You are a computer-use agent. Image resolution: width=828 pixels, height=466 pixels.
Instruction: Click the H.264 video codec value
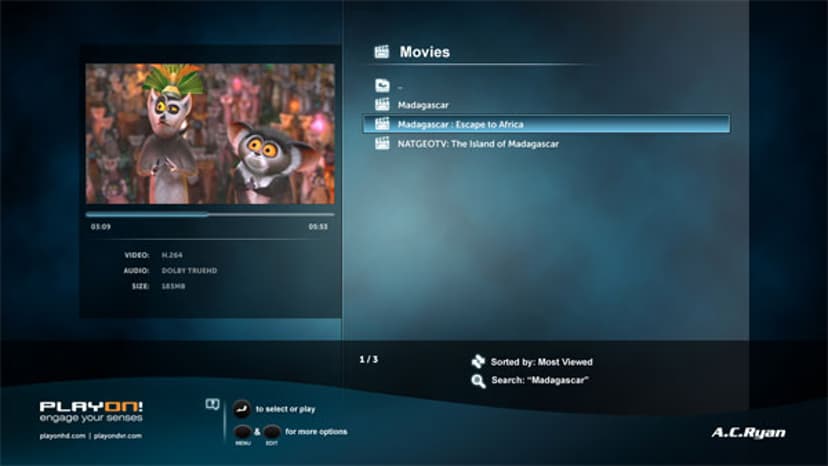coord(172,255)
